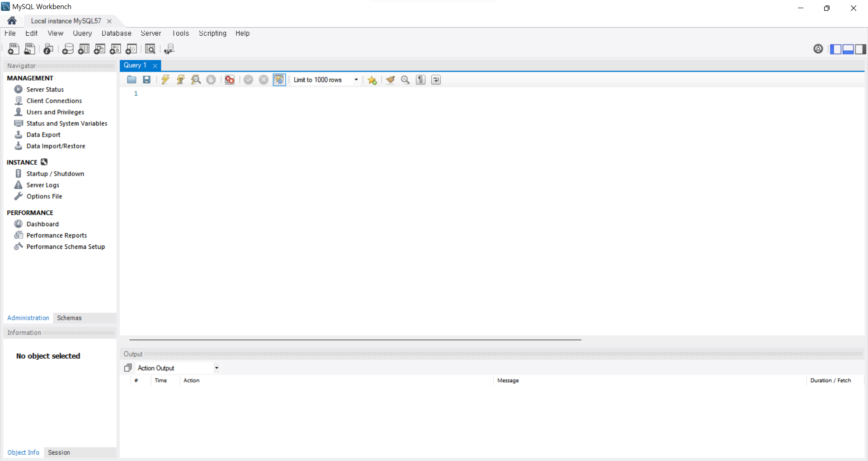
Task: Toggle the autocommit mode button
Action: (279, 80)
